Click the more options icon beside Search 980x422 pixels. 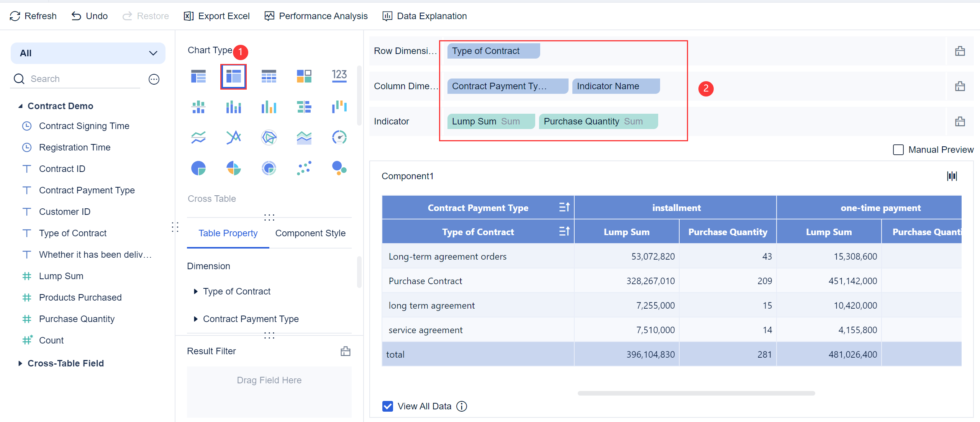point(154,79)
